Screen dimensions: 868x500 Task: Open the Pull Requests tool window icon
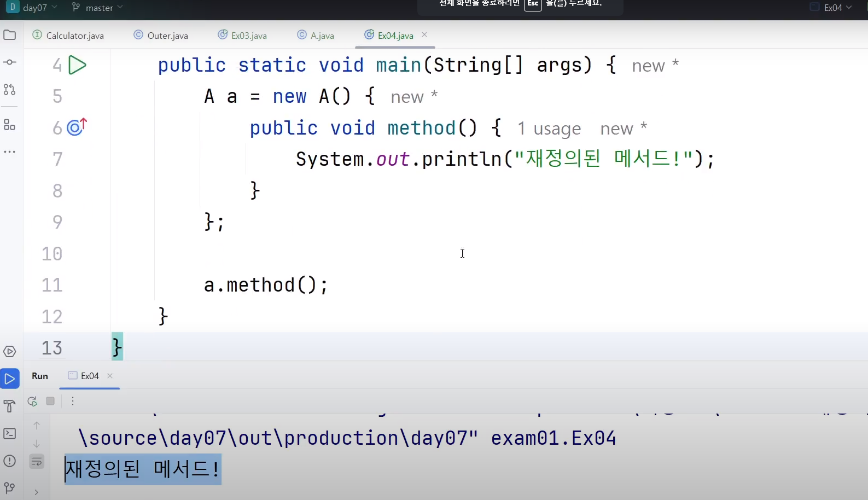tap(9, 89)
